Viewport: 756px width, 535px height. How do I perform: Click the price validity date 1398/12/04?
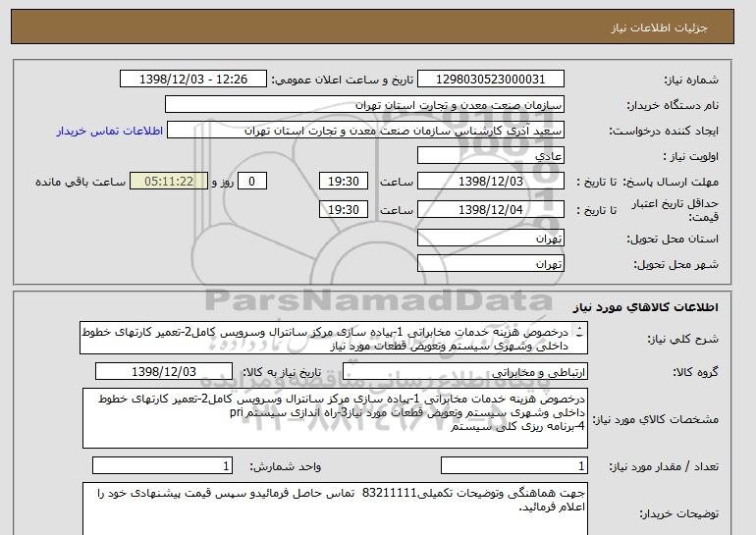point(490,210)
